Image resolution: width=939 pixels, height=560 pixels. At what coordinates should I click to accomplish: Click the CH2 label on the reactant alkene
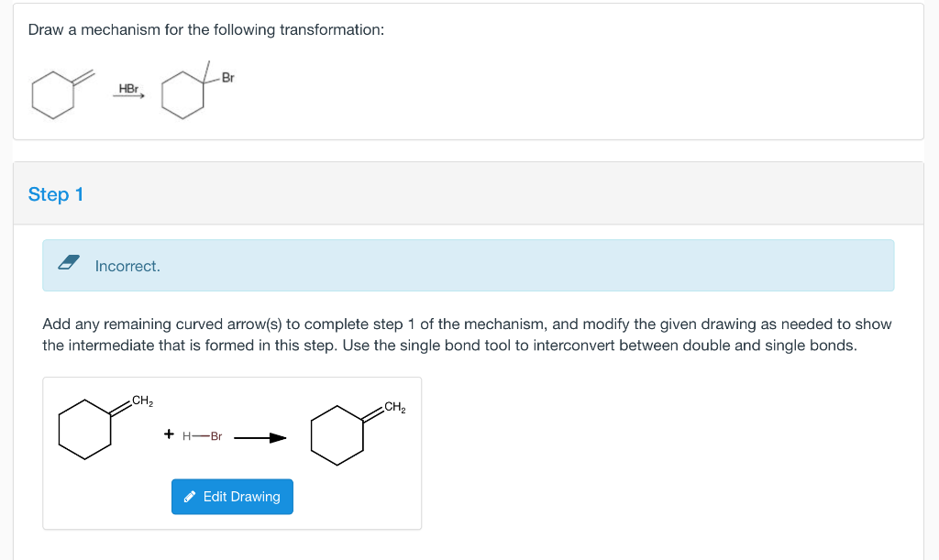point(142,401)
